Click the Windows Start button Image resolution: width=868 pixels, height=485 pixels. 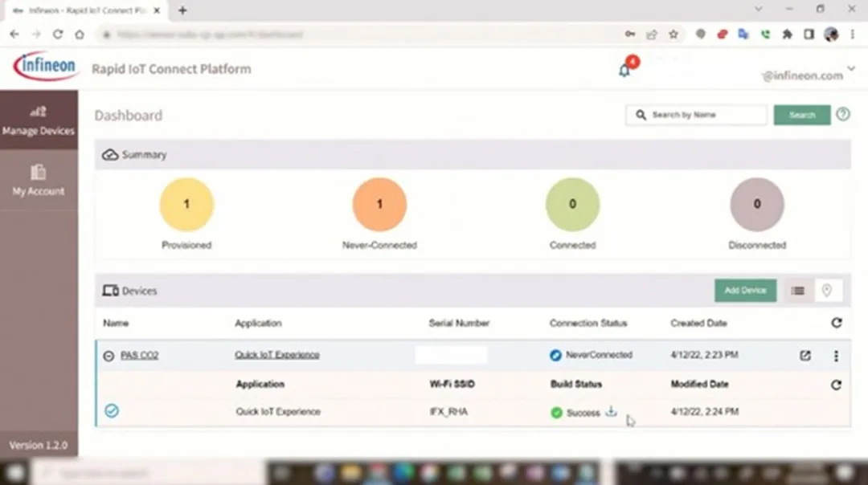click(x=15, y=473)
